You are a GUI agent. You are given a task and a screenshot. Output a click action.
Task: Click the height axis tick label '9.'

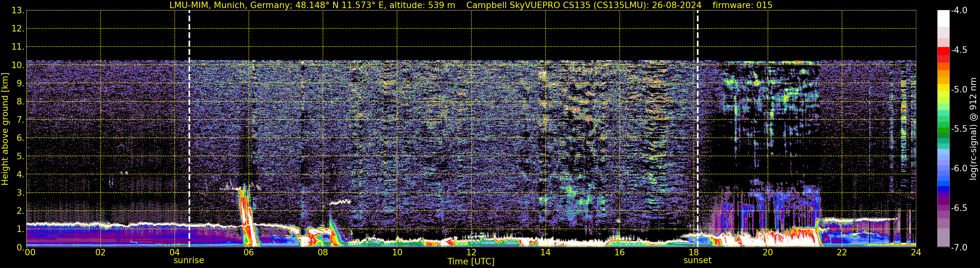point(20,83)
